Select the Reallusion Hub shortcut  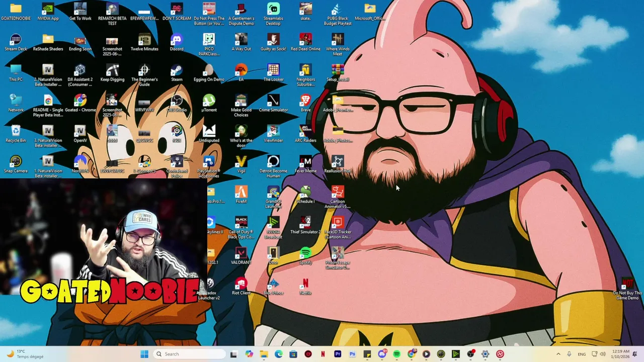(x=338, y=165)
